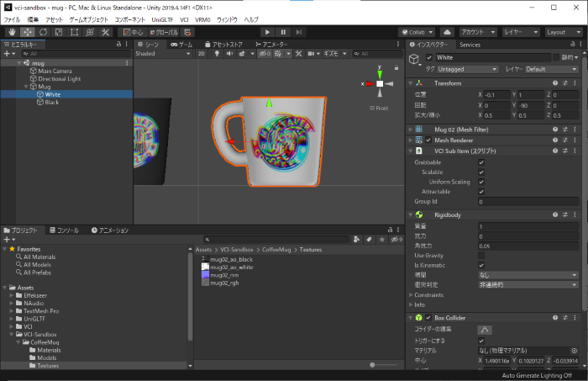The image size is (588, 381).
Task: Switch to the Asset Store tab
Action: [x=224, y=45]
